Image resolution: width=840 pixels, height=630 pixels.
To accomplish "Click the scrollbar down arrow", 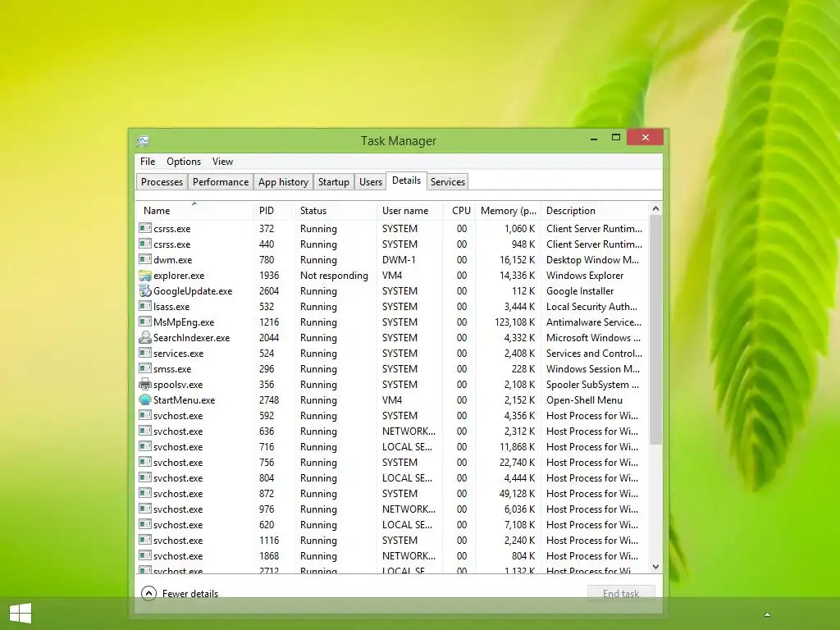I will [655, 566].
